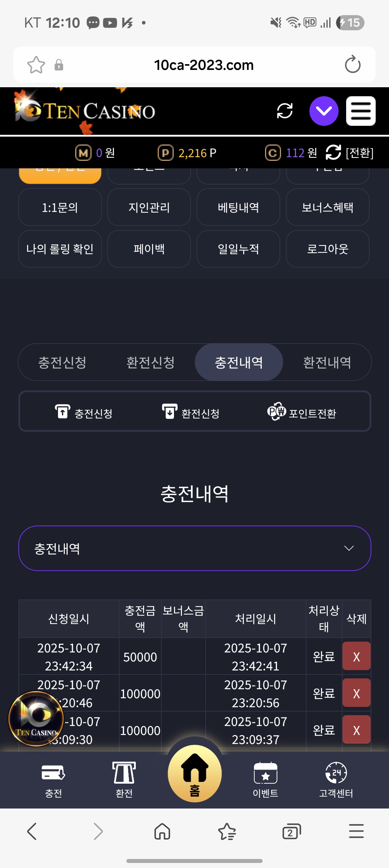Tap the 충전 icon in bottom bar
The height and width of the screenshot is (868, 389).
coord(53,779)
